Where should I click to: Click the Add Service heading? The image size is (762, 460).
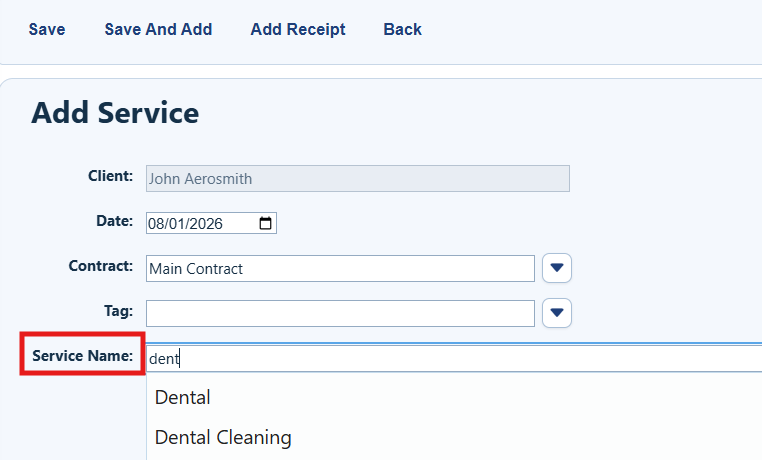(115, 113)
